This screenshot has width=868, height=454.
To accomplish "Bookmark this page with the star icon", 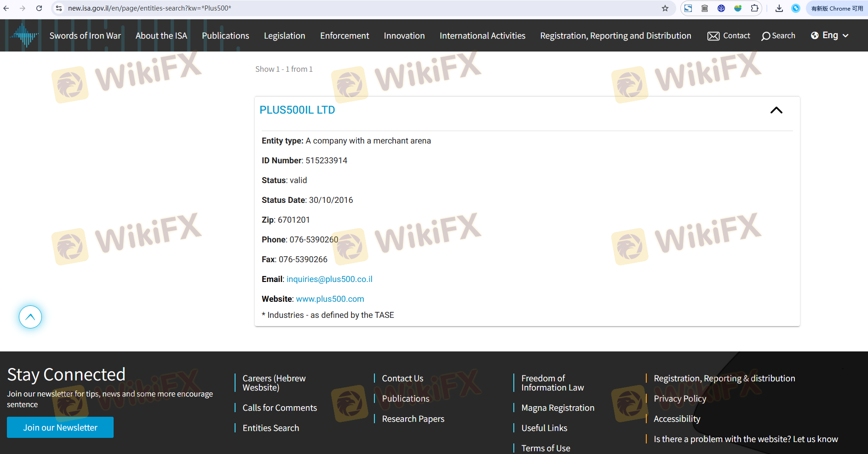I will click(x=665, y=8).
